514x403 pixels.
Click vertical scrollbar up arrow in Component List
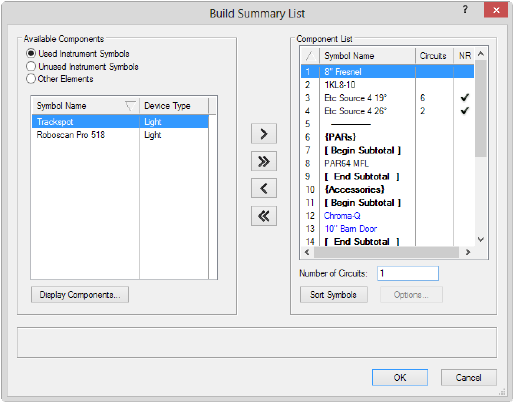[x=481, y=54]
